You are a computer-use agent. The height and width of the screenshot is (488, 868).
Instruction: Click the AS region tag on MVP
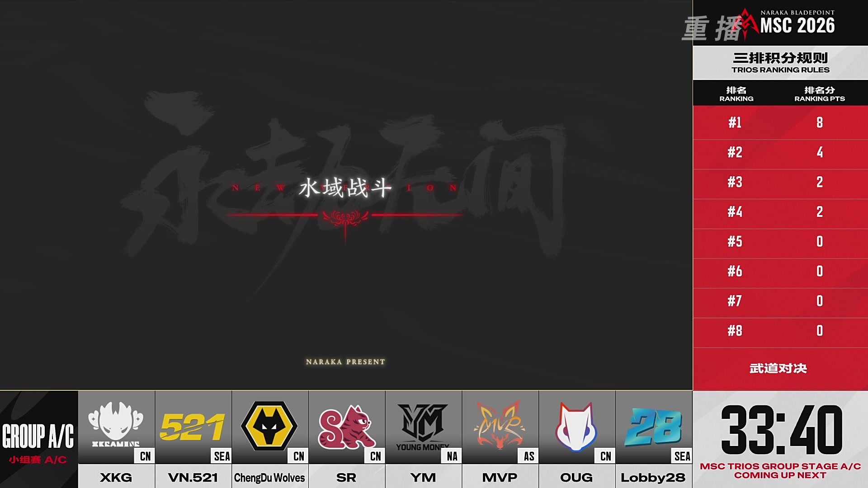pos(529,456)
